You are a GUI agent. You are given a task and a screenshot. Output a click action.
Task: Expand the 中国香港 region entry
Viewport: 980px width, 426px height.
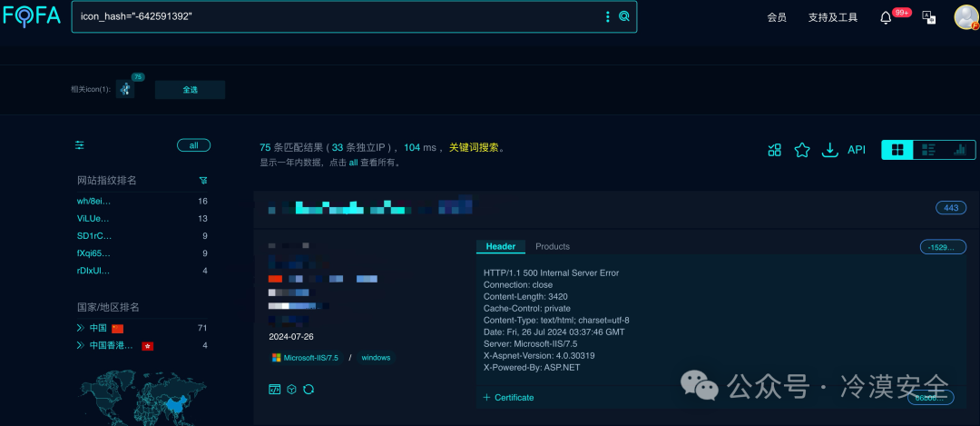[81, 345]
